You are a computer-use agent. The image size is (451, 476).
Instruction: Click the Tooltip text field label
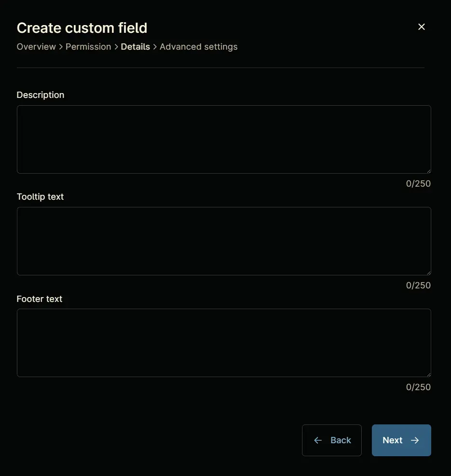pos(40,197)
